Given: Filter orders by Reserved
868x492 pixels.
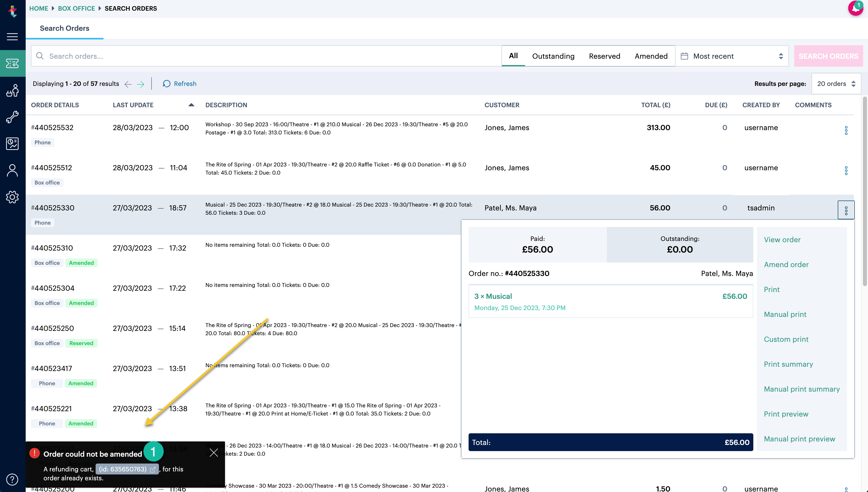Looking at the screenshot, I should tap(604, 56).
